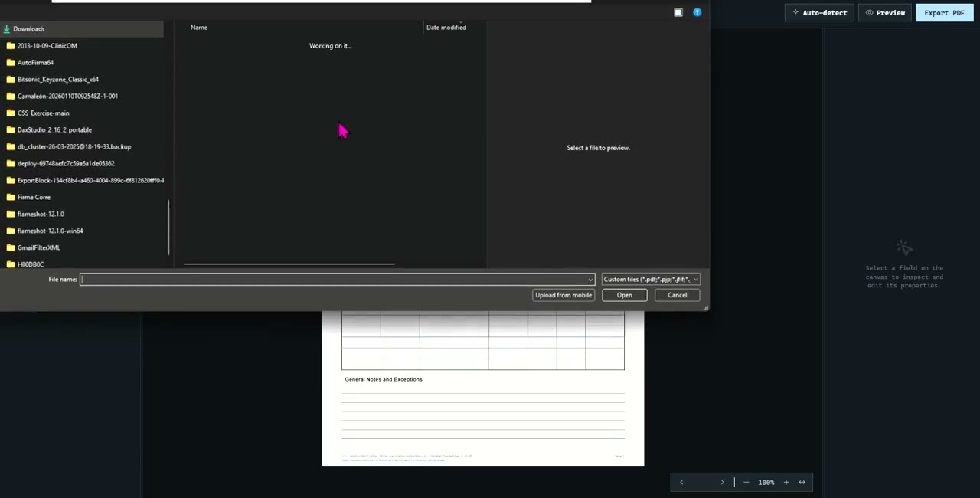Click the 100% zoom level text
980x498 pixels.
(766, 483)
